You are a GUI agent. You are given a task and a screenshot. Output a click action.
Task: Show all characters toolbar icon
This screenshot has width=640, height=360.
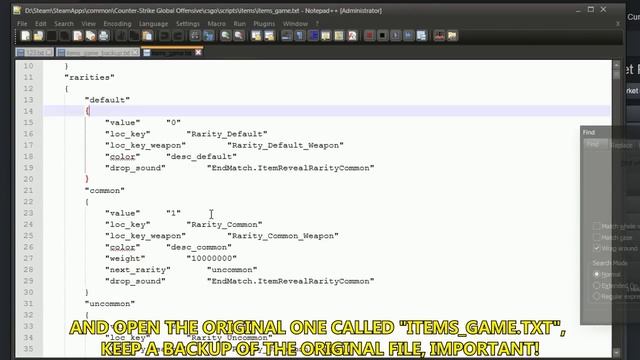tap(300, 36)
